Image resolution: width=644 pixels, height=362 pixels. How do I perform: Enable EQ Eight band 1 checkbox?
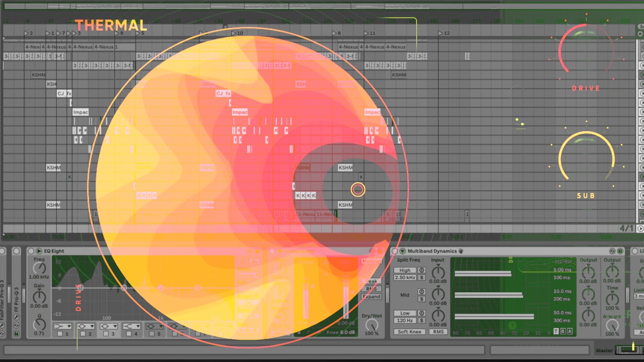pyautogui.click(x=60, y=334)
